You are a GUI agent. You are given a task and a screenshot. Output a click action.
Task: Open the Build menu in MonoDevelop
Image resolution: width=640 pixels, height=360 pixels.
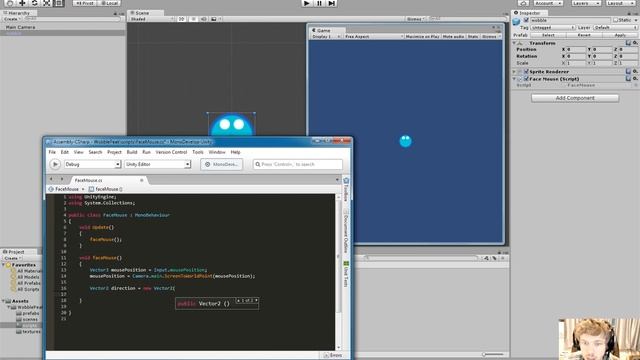point(131,152)
